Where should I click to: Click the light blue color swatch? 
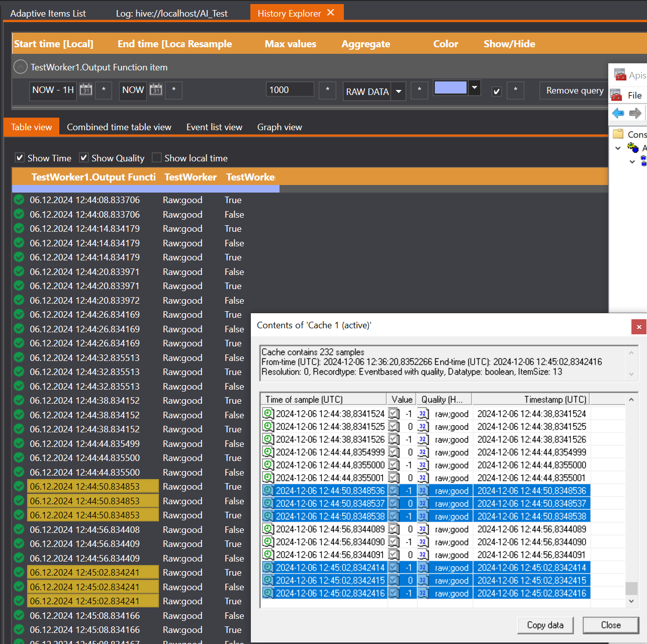pyautogui.click(x=450, y=87)
